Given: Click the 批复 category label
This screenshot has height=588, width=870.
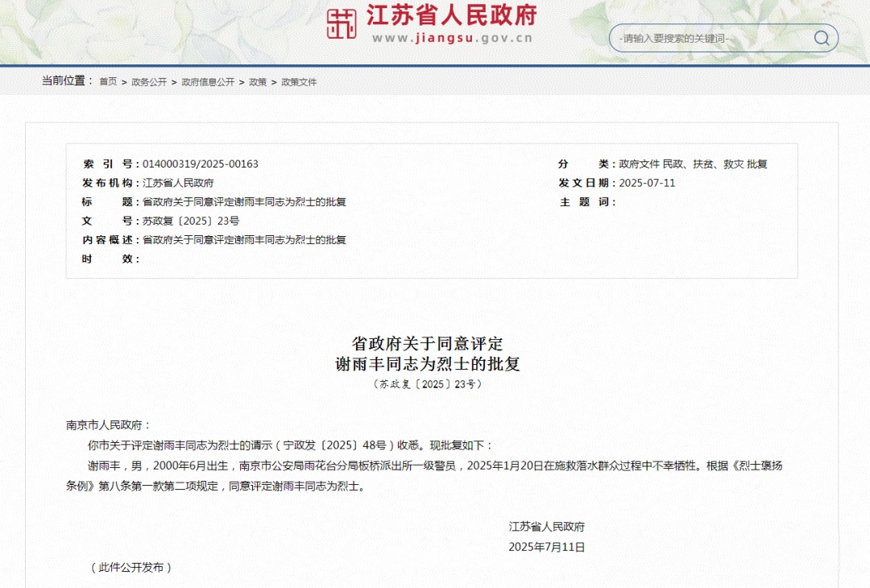Looking at the screenshot, I should pyautogui.click(x=757, y=164).
